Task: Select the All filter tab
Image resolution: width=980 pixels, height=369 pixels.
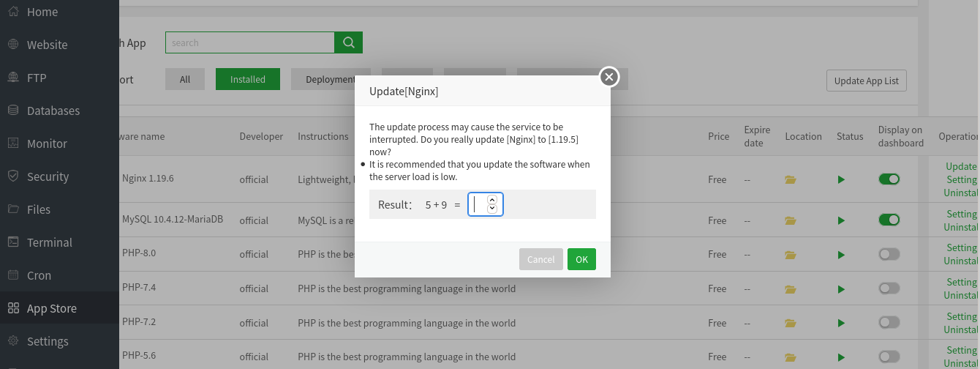Action: pos(185,79)
